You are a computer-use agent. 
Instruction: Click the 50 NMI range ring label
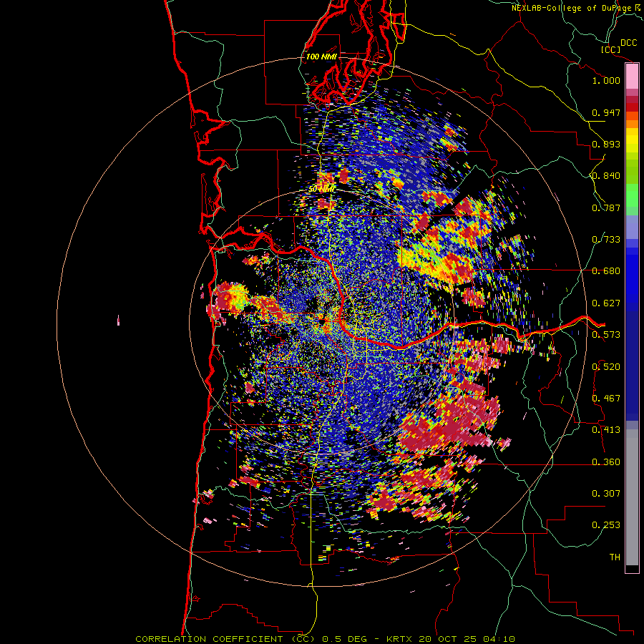tap(321, 190)
